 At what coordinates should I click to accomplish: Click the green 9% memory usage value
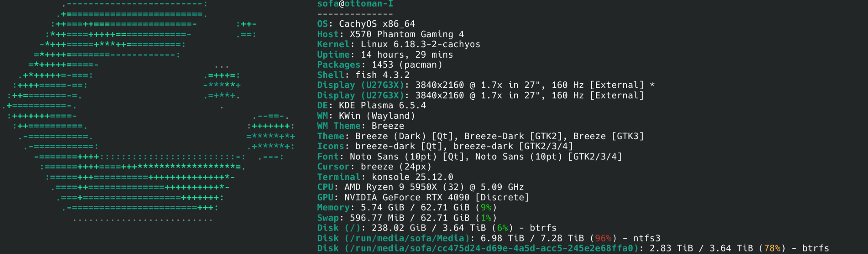click(x=486, y=208)
